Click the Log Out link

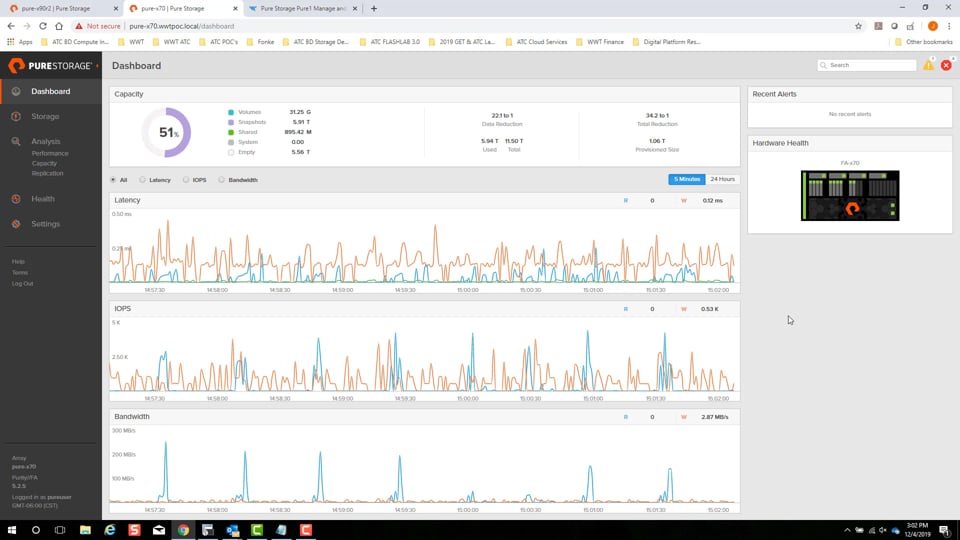coord(23,283)
